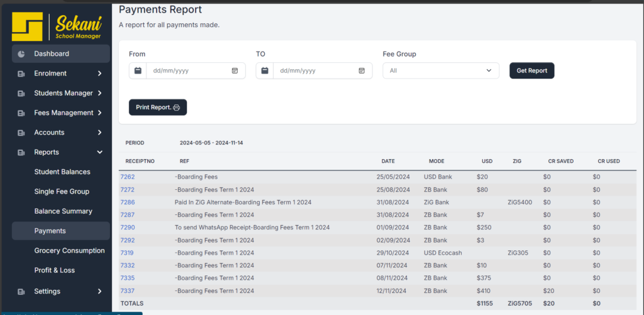Open the date picker inside From input
This screenshot has width=644, height=315.
(x=235, y=70)
